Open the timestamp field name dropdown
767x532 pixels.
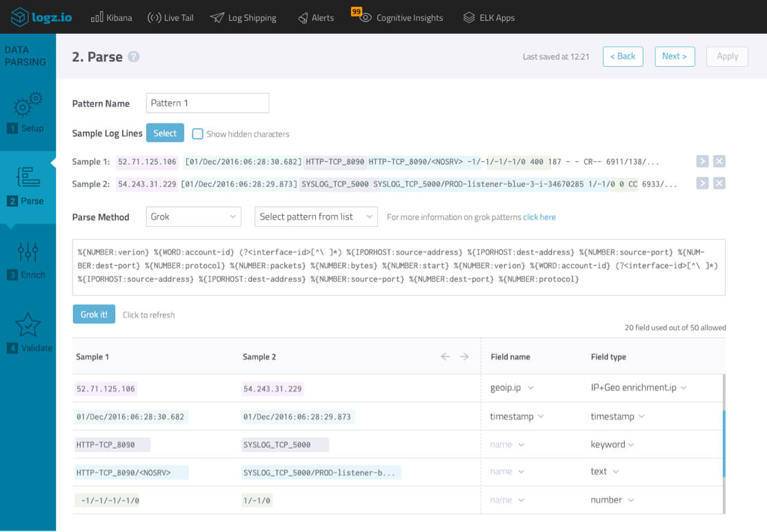coord(517,416)
